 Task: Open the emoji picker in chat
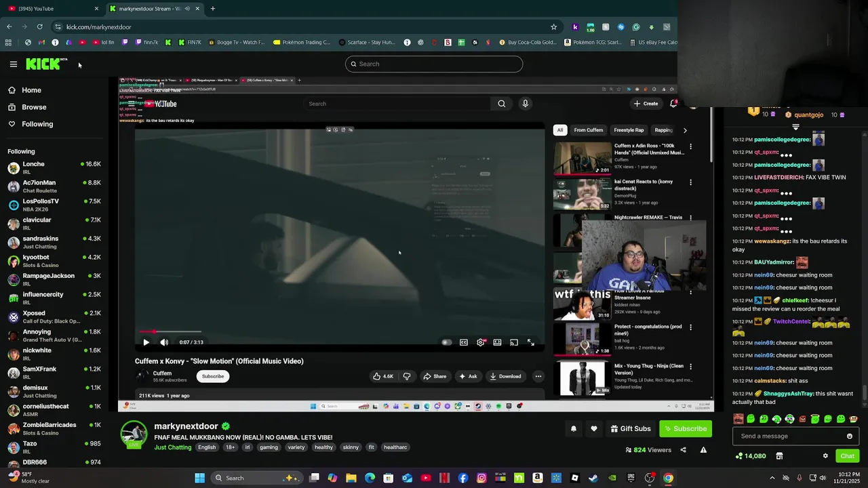coord(849,436)
